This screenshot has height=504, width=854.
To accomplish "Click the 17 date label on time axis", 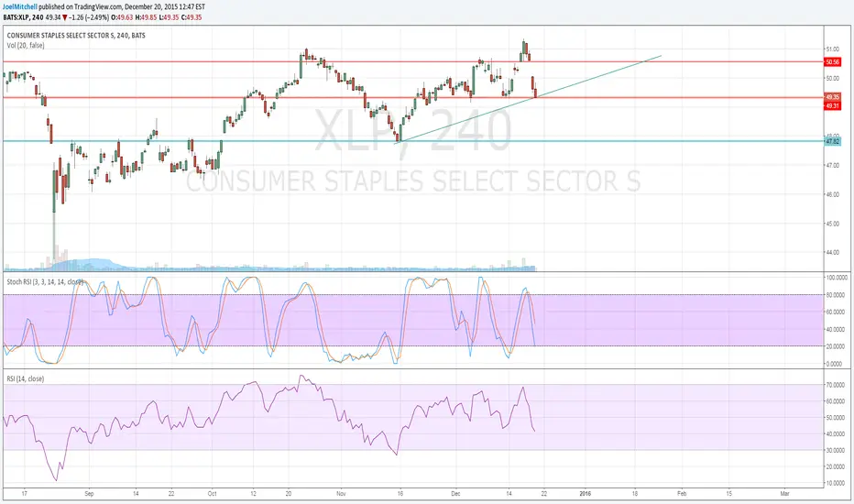I will click(x=24, y=494).
